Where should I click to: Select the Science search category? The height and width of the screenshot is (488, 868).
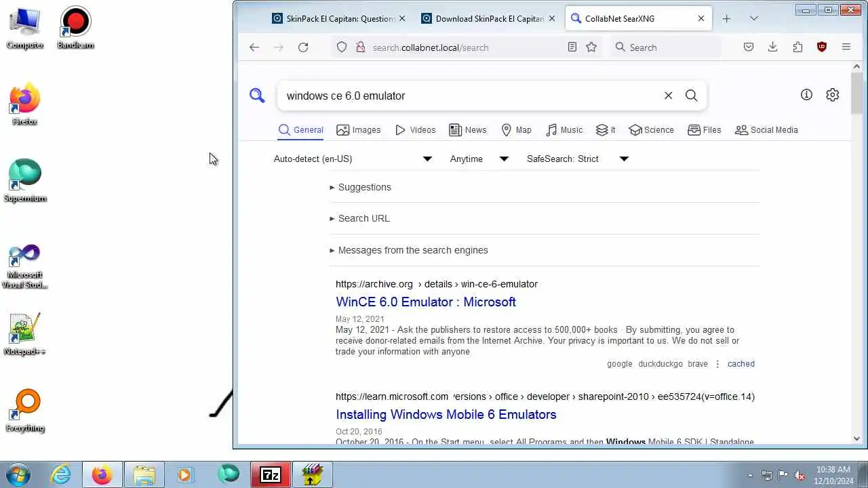651,129
